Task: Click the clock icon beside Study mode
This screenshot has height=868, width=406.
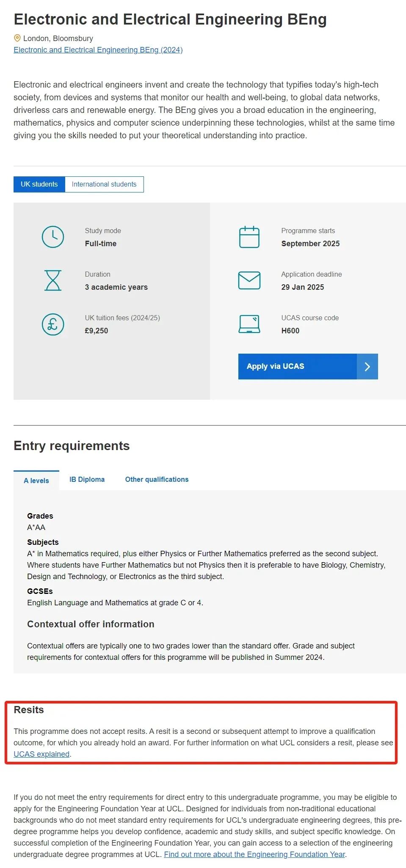Action: click(53, 237)
